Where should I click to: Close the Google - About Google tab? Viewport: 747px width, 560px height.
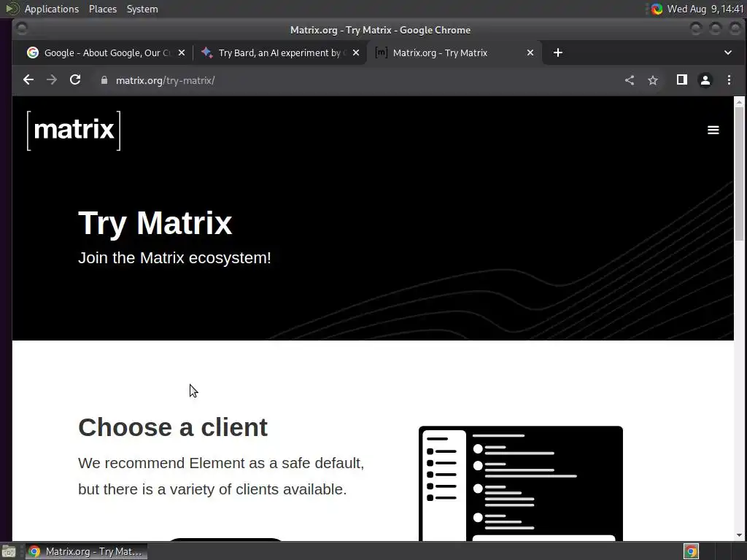pyautogui.click(x=182, y=52)
